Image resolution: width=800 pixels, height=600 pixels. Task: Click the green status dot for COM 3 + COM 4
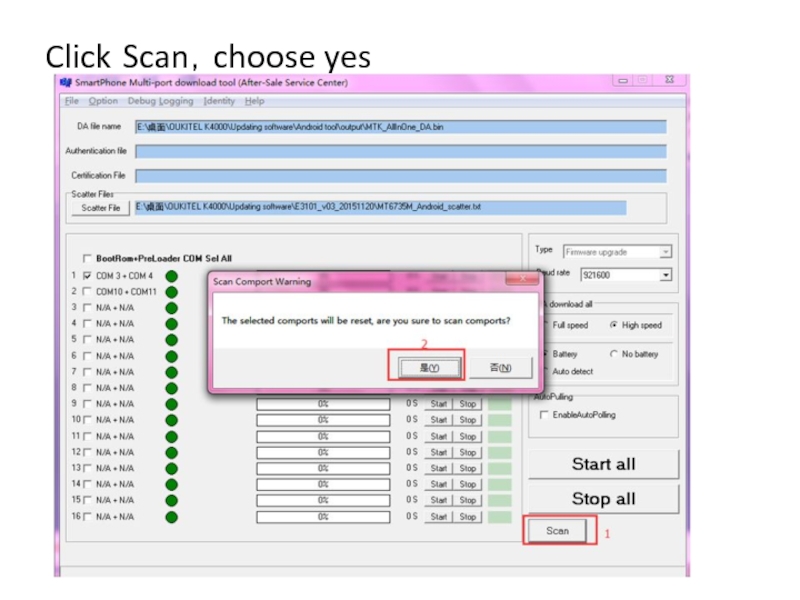click(172, 276)
